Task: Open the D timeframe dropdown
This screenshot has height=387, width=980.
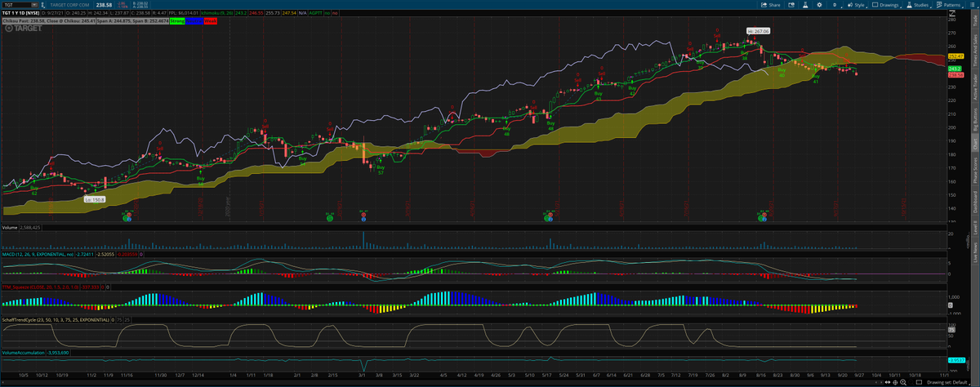Action: tap(835, 5)
